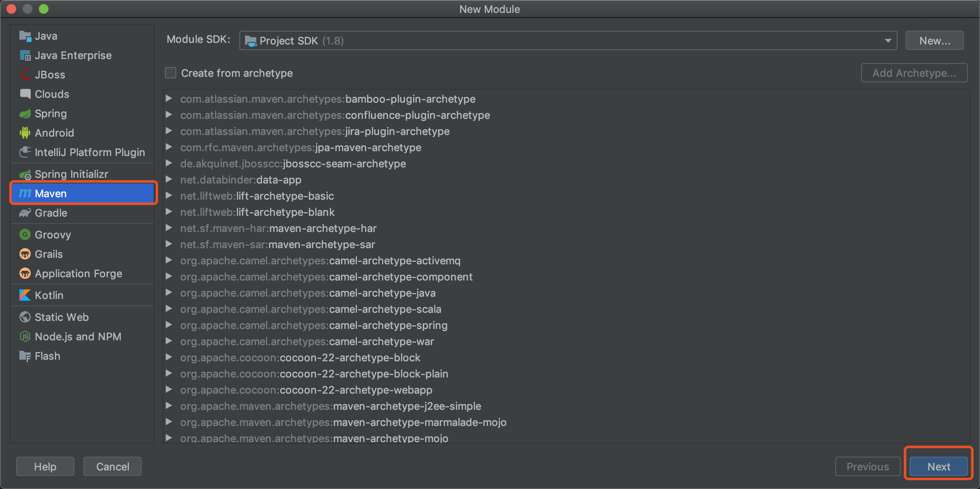
Task: Select the JBoss icon
Action: pyautogui.click(x=25, y=75)
